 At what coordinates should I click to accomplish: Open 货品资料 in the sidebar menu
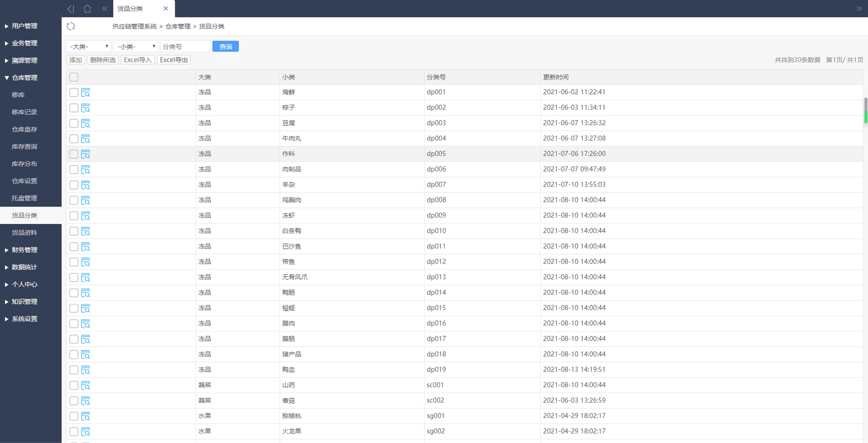pyautogui.click(x=24, y=233)
